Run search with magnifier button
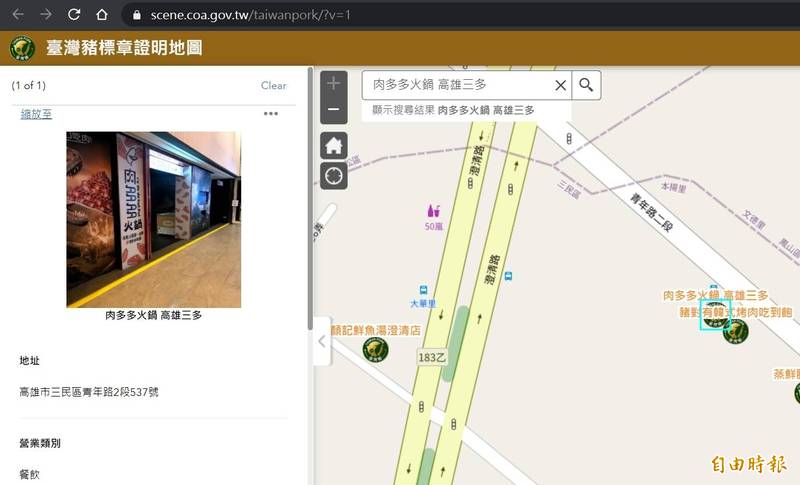800x485 pixels. (x=586, y=85)
